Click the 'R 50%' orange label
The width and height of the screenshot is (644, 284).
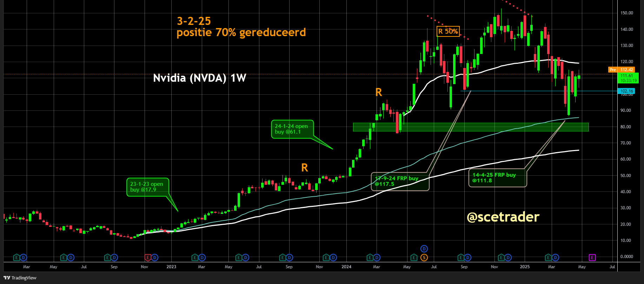448,31
